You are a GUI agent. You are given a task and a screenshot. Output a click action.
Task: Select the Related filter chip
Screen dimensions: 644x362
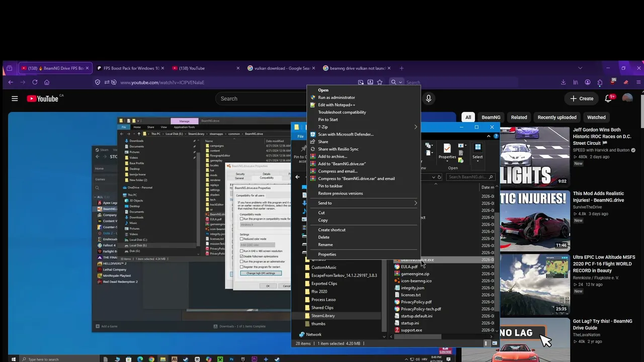(x=519, y=117)
